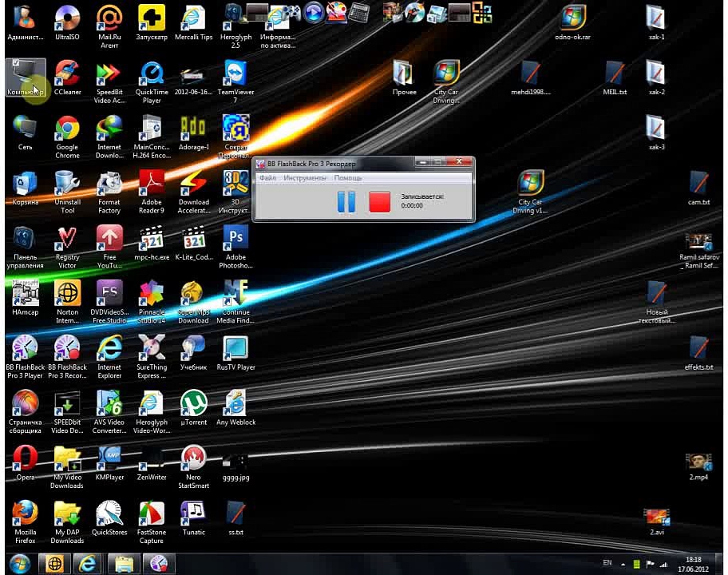Image resolution: width=728 pixels, height=575 pixels.
Task: Select the Nero StartSmart icon
Action: [194, 468]
